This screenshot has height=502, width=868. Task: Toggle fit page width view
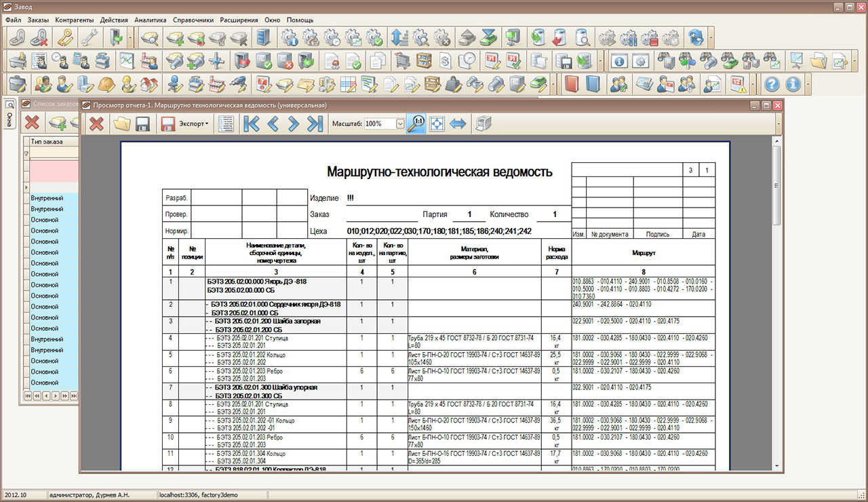459,124
